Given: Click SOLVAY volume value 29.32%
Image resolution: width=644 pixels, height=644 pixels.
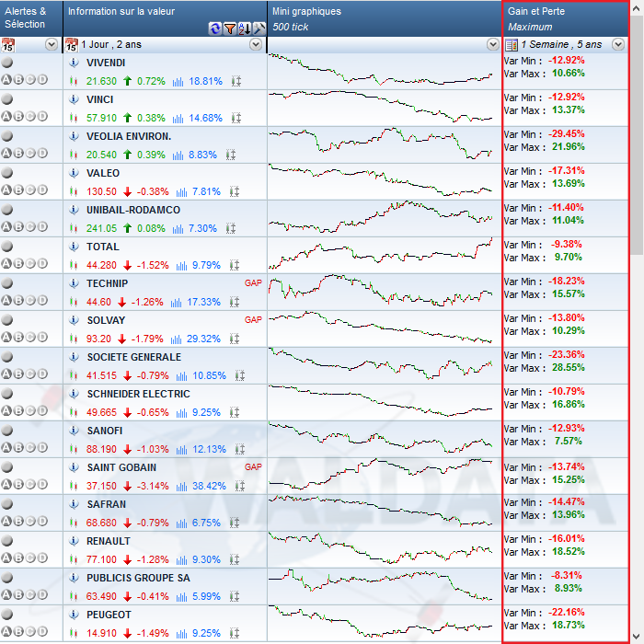Looking at the screenshot, I should pos(203,339).
